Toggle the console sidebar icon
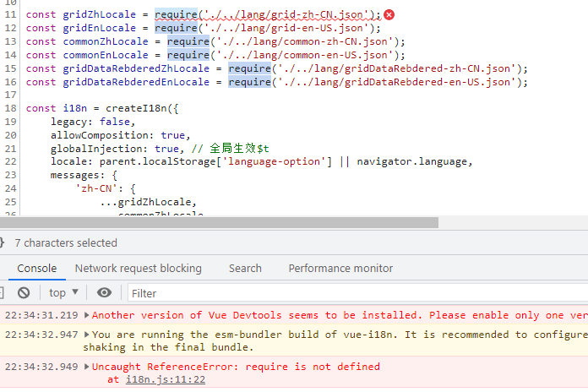 tap(2, 292)
